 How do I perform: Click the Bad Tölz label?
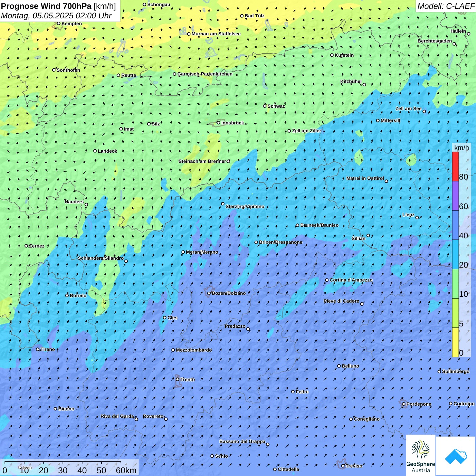254,16
